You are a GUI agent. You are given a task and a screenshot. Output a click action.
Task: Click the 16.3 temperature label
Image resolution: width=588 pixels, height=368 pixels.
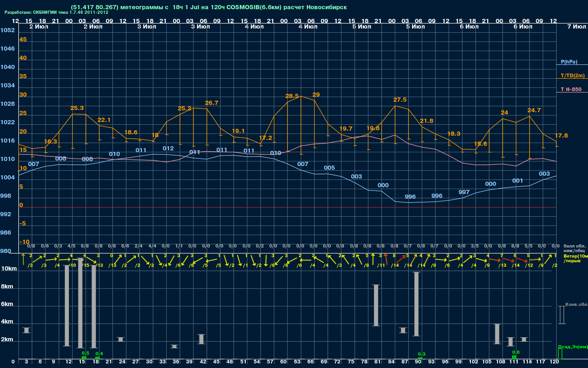click(x=51, y=142)
